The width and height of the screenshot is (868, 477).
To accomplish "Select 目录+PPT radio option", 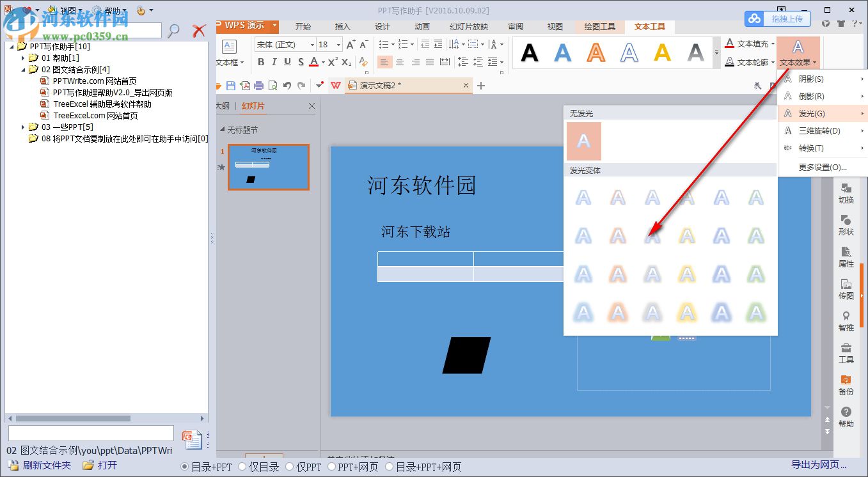I will point(206,467).
